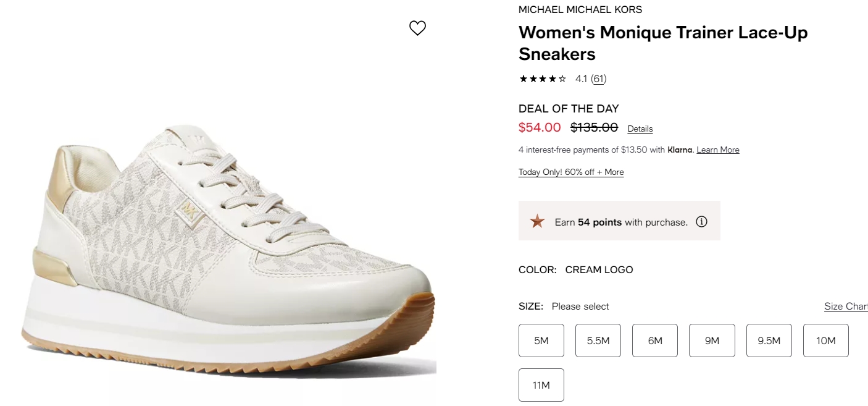Click the Michael Michael Kors brand name
This screenshot has width=868, height=406.
point(580,9)
